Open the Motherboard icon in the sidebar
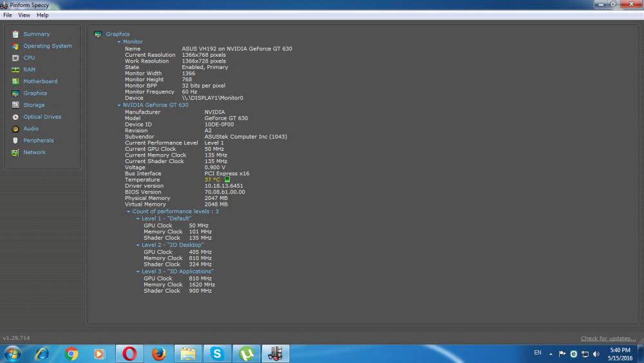The width and height of the screenshot is (644, 363). (15, 82)
